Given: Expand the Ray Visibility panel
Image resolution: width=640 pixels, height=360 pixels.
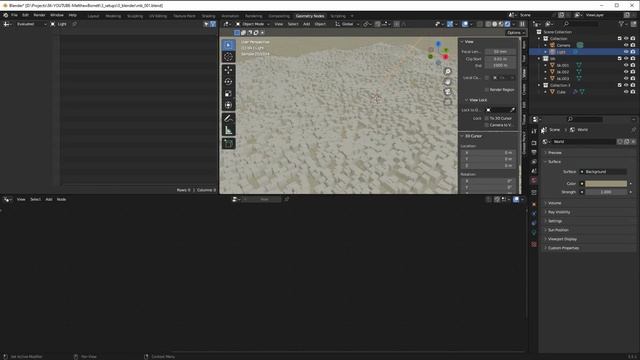Looking at the screenshot, I should 558,212.
